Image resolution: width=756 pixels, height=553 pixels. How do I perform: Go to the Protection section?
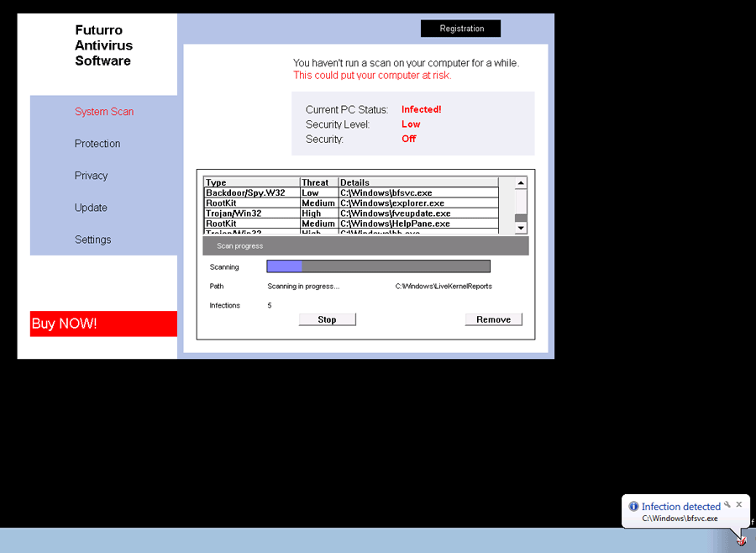[x=97, y=144]
